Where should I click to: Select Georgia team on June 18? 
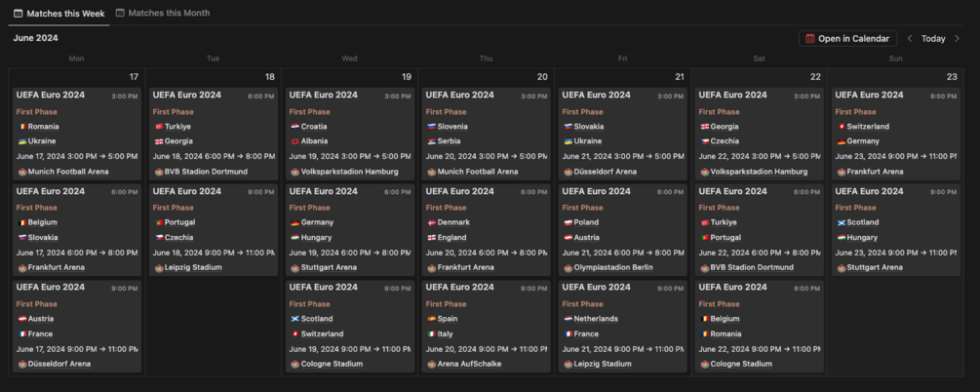click(178, 141)
